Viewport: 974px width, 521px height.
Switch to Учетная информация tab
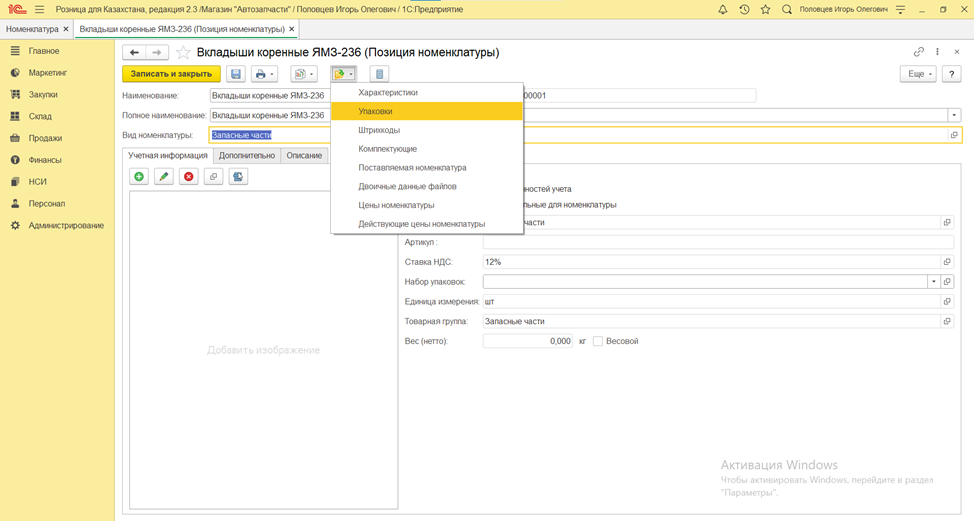point(168,156)
